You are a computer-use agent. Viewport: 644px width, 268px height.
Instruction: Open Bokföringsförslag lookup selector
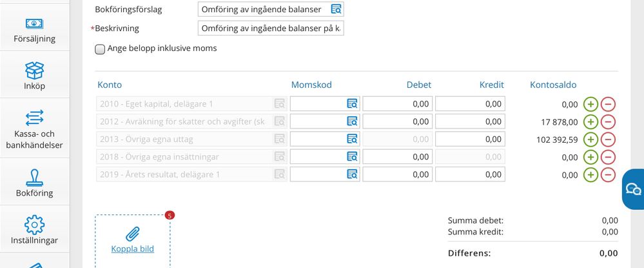336,9
